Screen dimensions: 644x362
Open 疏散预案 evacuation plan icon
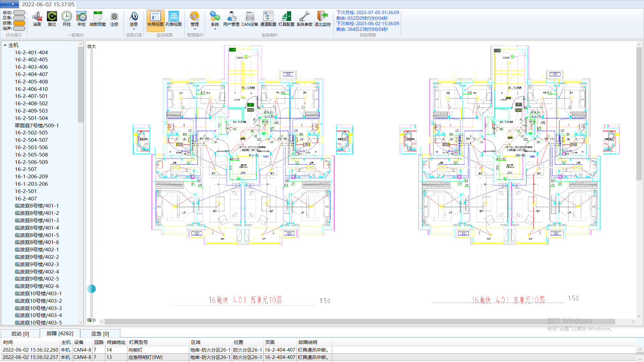[98, 19]
